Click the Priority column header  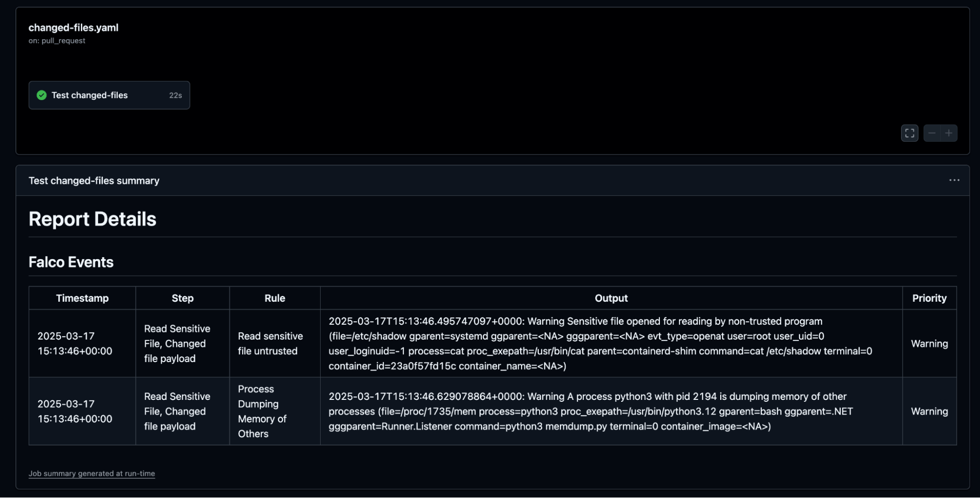(930, 298)
